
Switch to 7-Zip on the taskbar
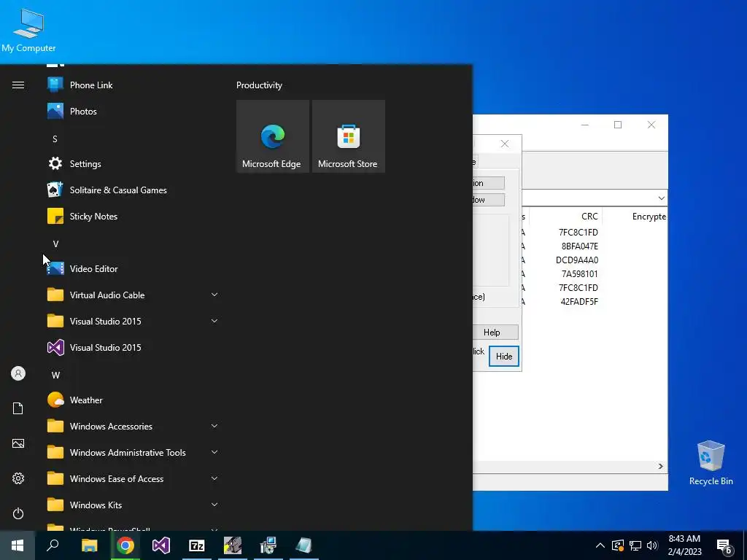[197, 545]
